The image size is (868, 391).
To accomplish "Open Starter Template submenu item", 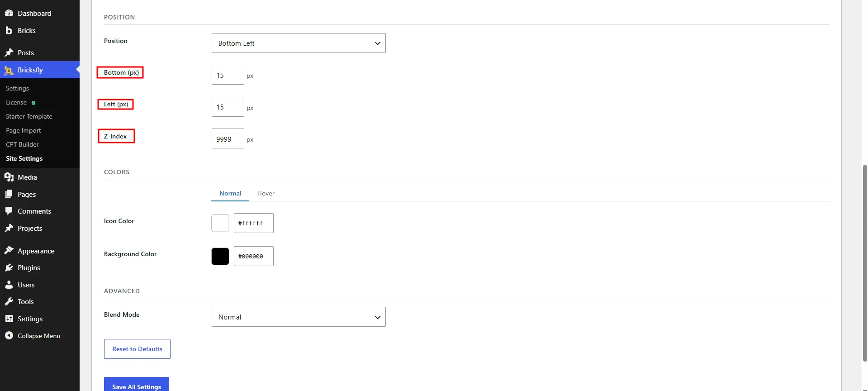I will pos(29,116).
